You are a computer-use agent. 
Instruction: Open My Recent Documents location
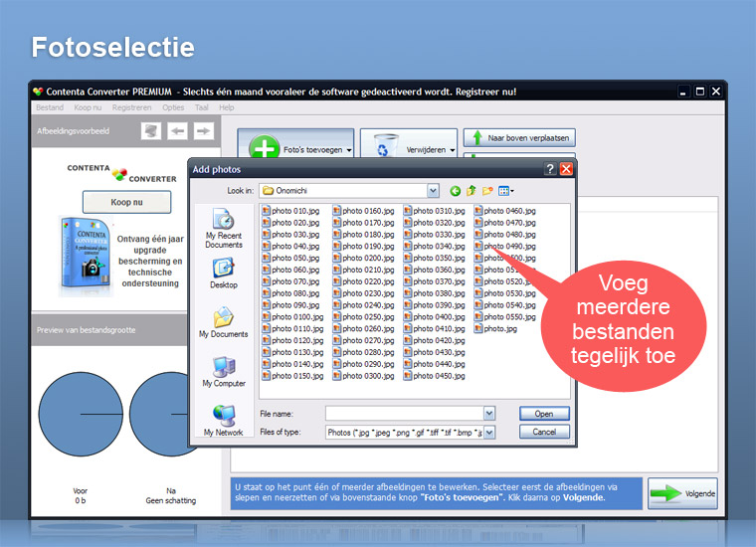pos(224,228)
